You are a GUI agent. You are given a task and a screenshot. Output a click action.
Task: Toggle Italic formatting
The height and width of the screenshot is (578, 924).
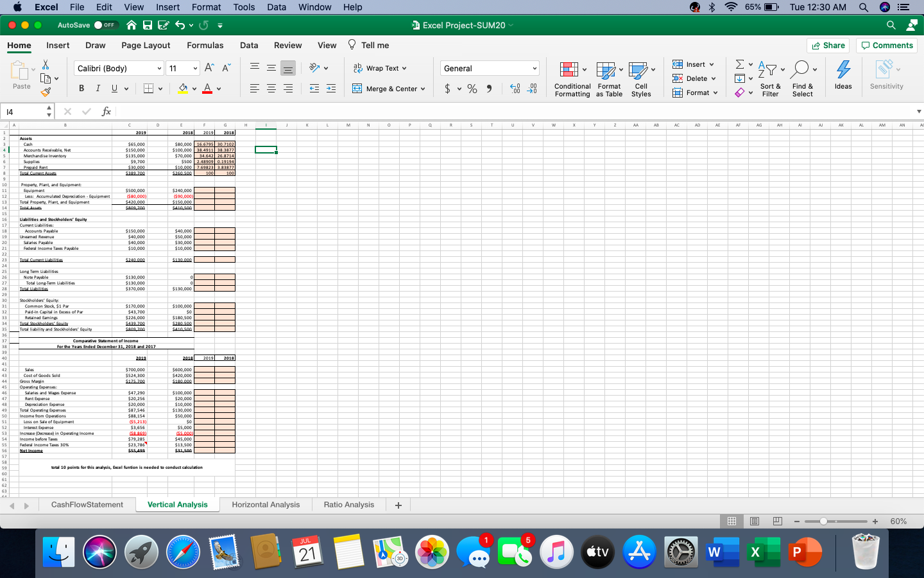coord(98,89)
